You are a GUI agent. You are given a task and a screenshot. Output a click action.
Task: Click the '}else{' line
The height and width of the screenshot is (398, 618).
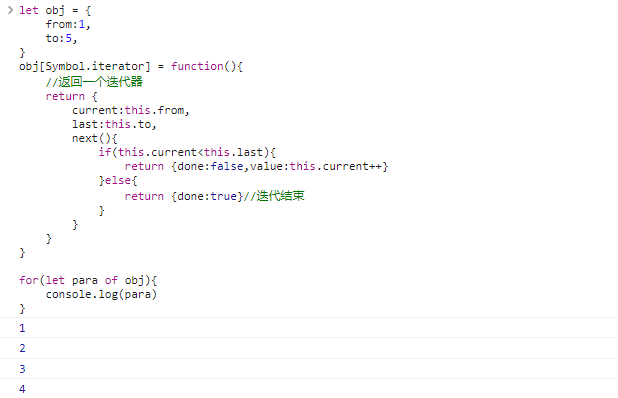tap(118, 180)
